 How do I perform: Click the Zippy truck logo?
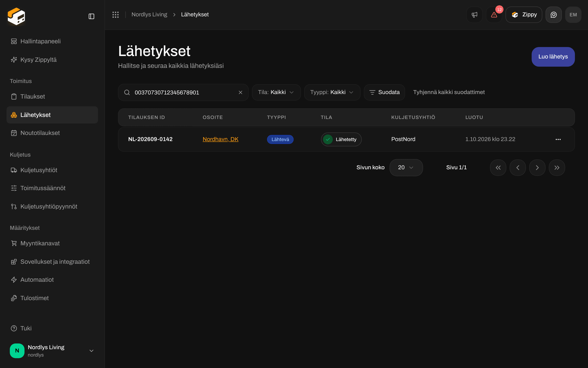(16, 16)
